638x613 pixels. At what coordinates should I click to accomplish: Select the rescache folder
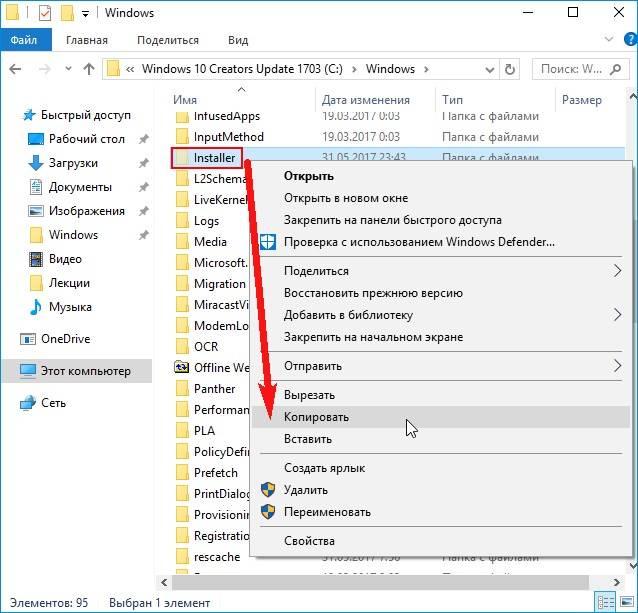pos(217,557)
